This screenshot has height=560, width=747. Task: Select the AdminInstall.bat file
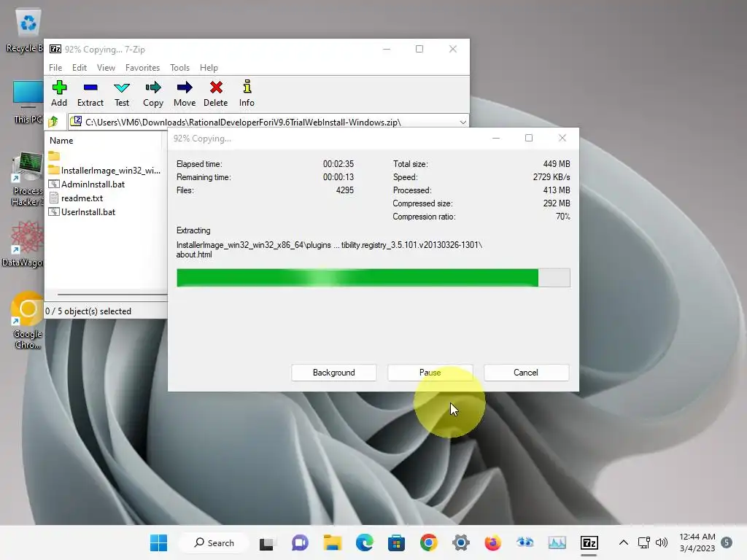coord(87,184)
